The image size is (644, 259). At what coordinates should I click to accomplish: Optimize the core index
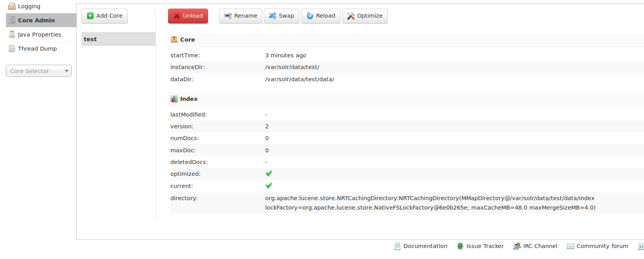coord(365,16)
